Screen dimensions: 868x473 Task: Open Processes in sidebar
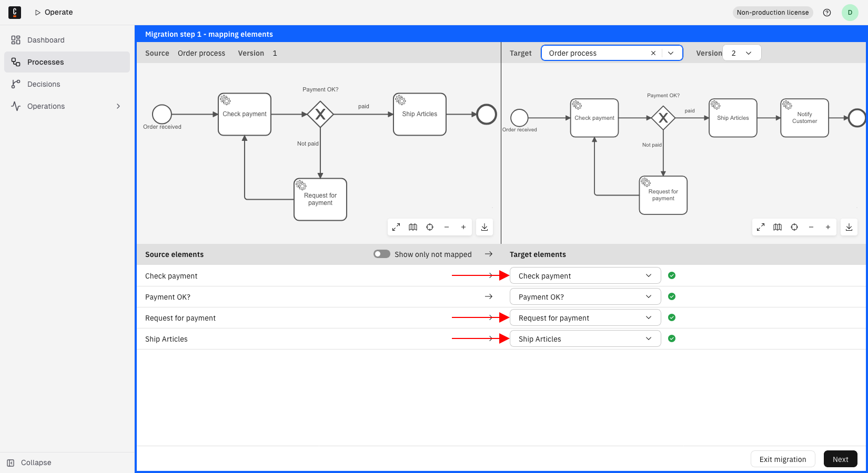[67, 62]
